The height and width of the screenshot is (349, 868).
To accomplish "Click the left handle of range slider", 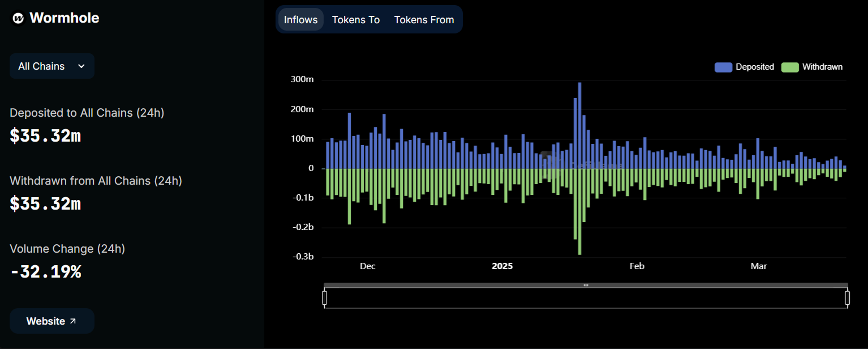I will point(325,297).
